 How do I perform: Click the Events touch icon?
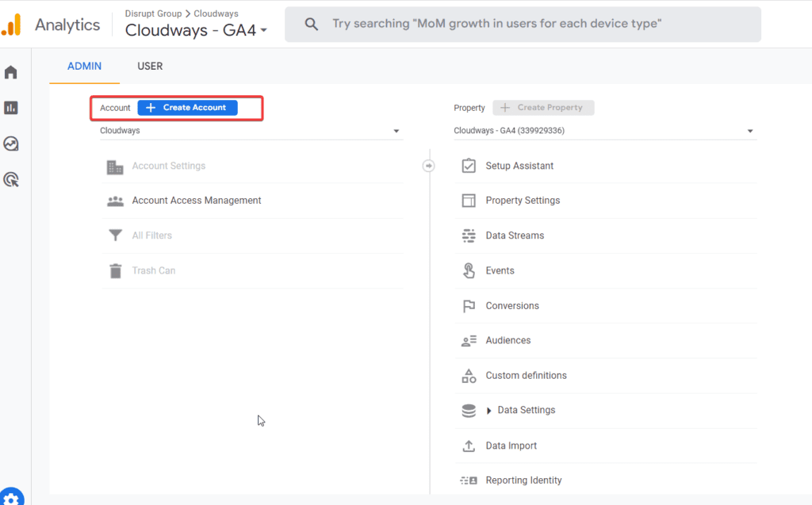coord(469,270)
